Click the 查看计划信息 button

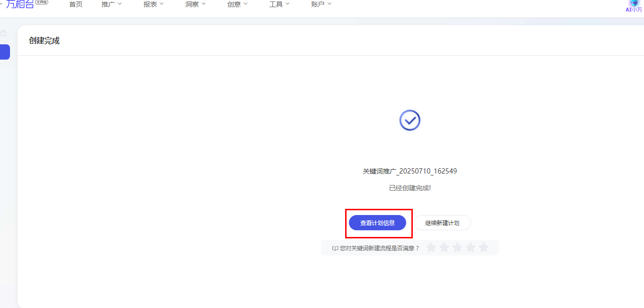click(x=378, y=223)
